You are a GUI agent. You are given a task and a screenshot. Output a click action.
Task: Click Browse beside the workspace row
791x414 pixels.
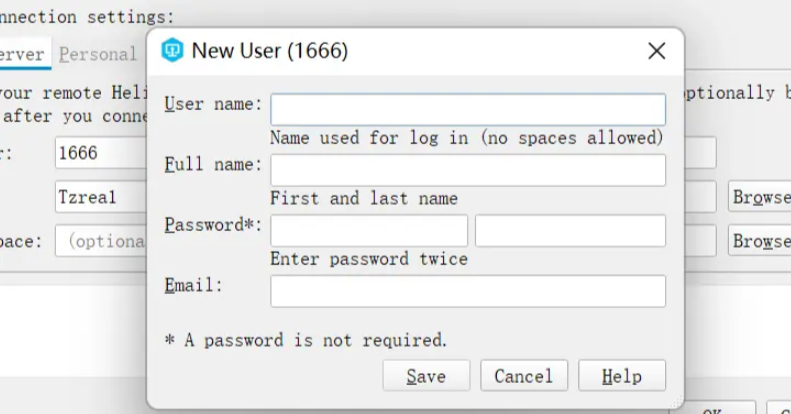[x=760, y=241]
